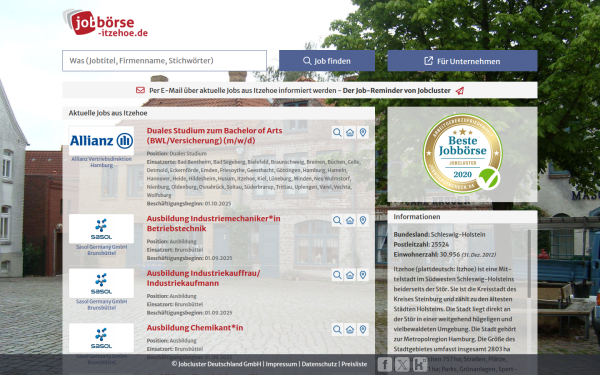Click 'Postleitzahl: 25524' text
Image resolution: width=600 pixels, height=375 pixels.
421,245
